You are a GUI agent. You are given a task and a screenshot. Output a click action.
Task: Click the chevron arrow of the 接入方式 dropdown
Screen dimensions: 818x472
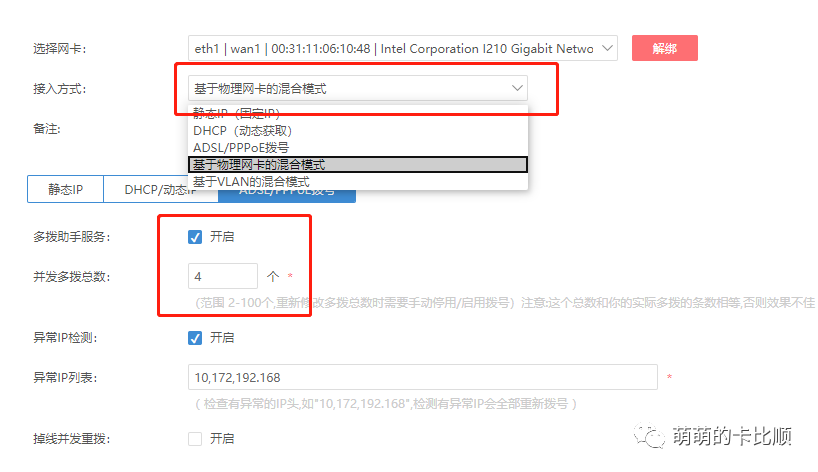pos(516,88)
